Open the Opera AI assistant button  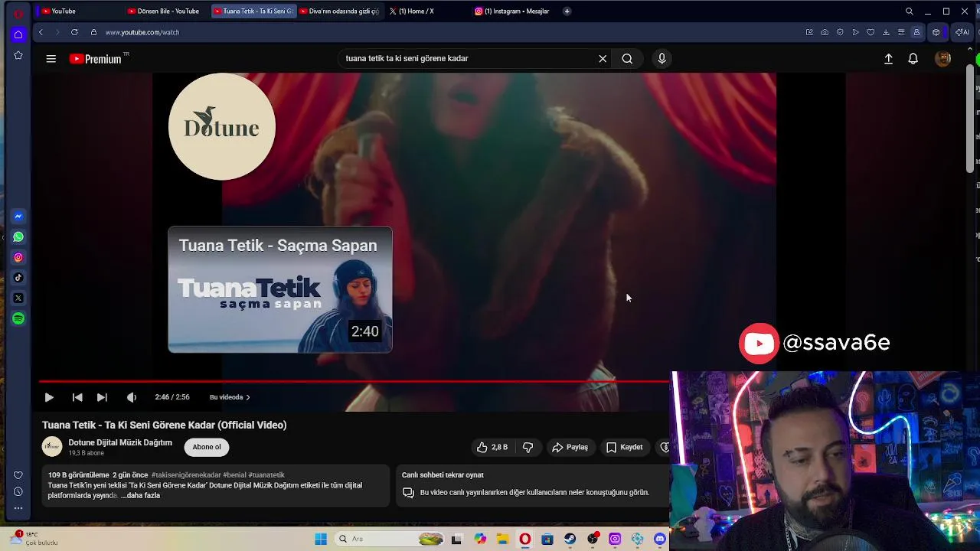(x=962, y=32)
